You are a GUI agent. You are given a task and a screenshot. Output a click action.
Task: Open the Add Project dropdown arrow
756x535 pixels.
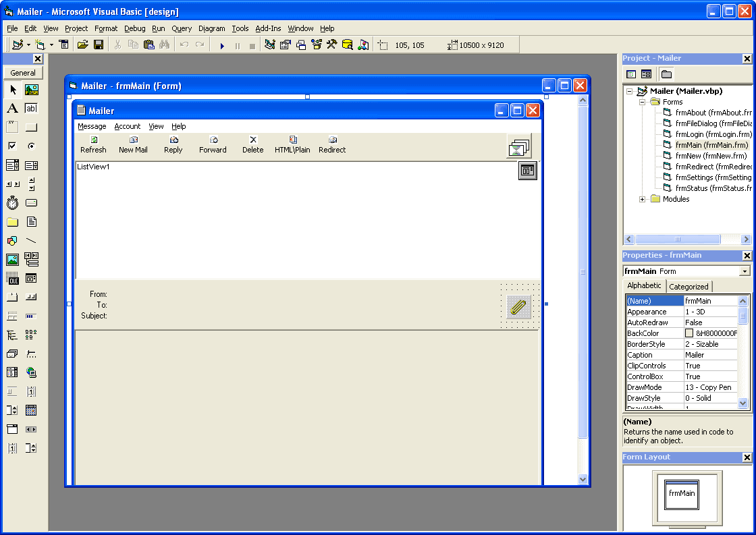28,45
